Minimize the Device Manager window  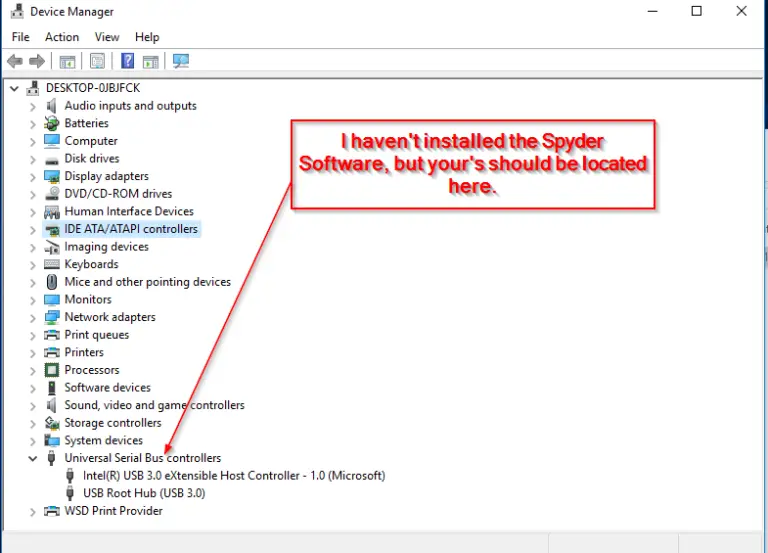tap(652, 11)
